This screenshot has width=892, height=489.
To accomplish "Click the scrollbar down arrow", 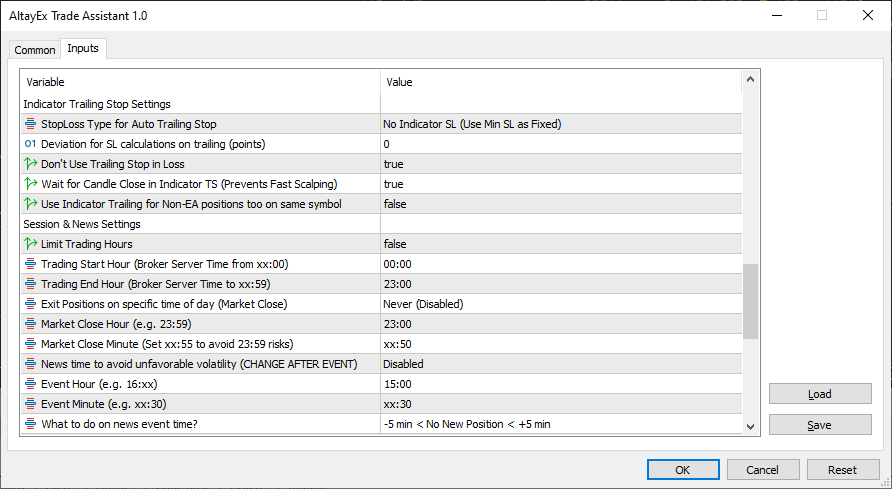I will point(750,426).
